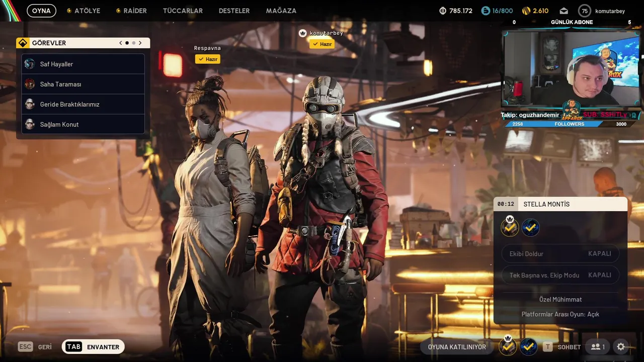Click the 00:12 countdown timer

click(506, 204)
